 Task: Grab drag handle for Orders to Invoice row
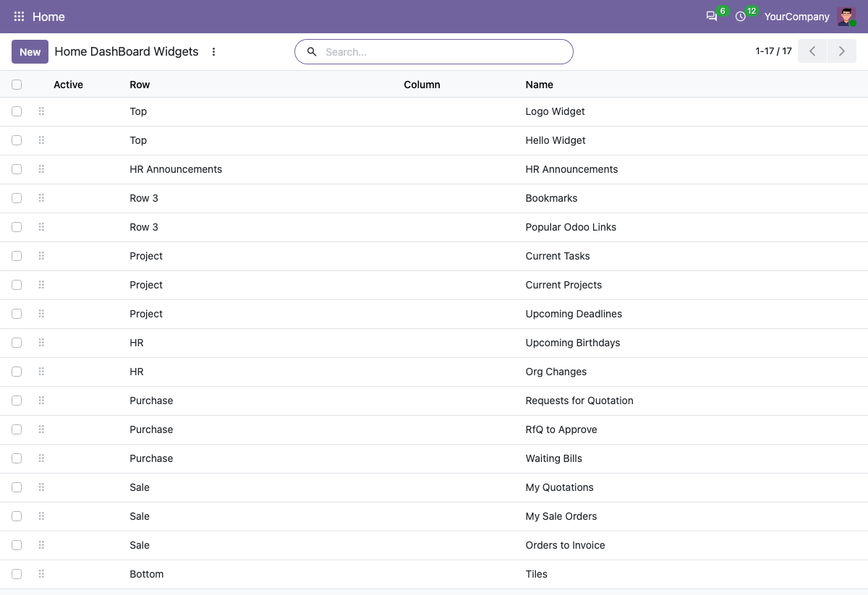[41, 545]
